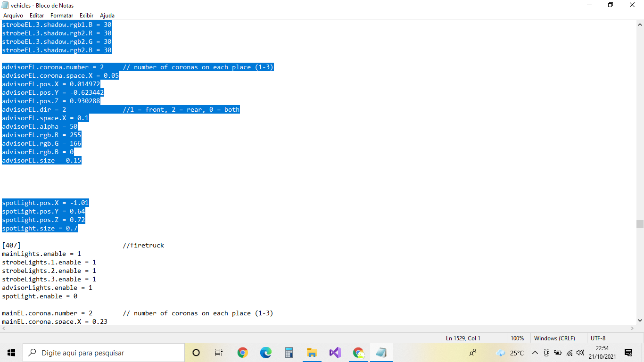Open the Wi-Fi network tray icon
The height and width of the screenshot is (362, 644).
point(570,353)
